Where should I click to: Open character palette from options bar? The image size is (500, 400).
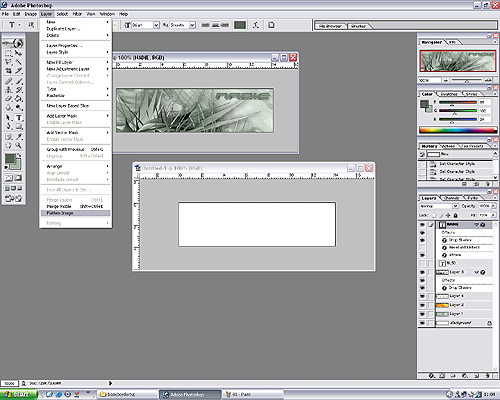pyautogui.click(x=271, y=25)
